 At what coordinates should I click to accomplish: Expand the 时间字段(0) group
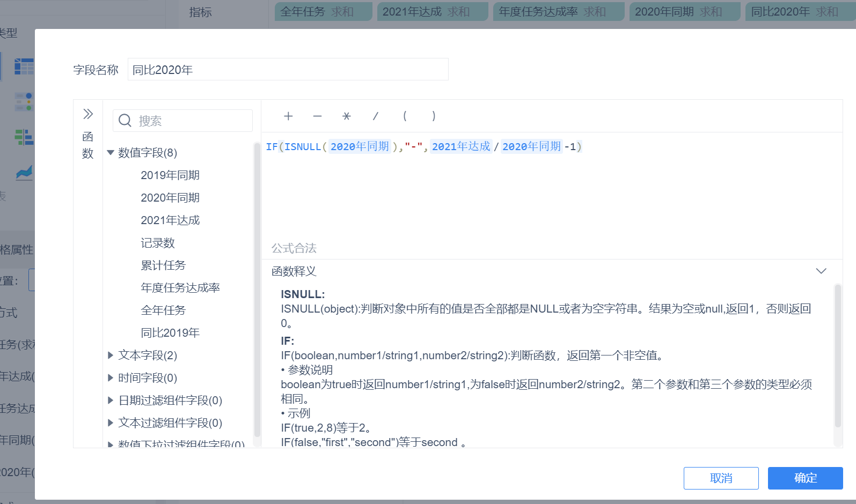(x=111, y=377)
